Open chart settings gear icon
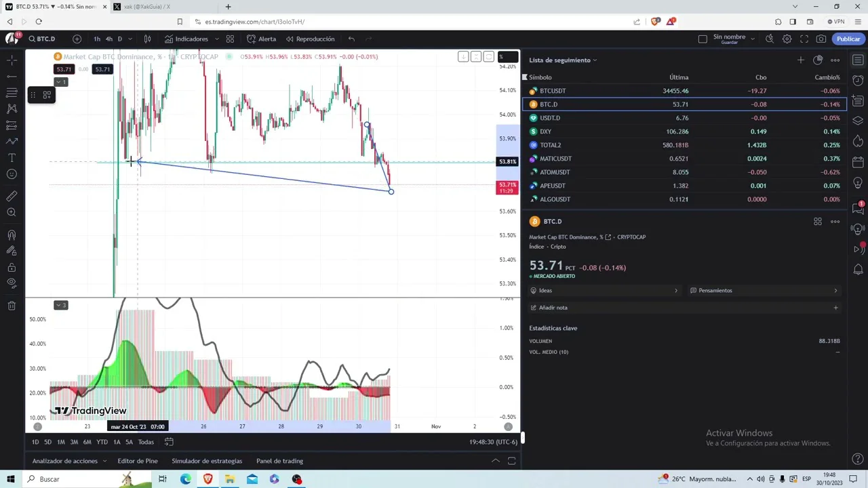This screenshot has height=488, width=868. [x=787, y=39]
